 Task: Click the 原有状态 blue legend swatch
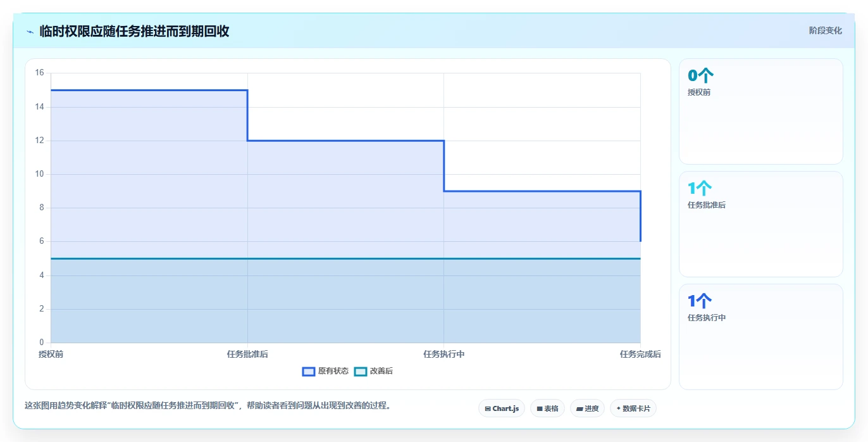pos(309,372)
